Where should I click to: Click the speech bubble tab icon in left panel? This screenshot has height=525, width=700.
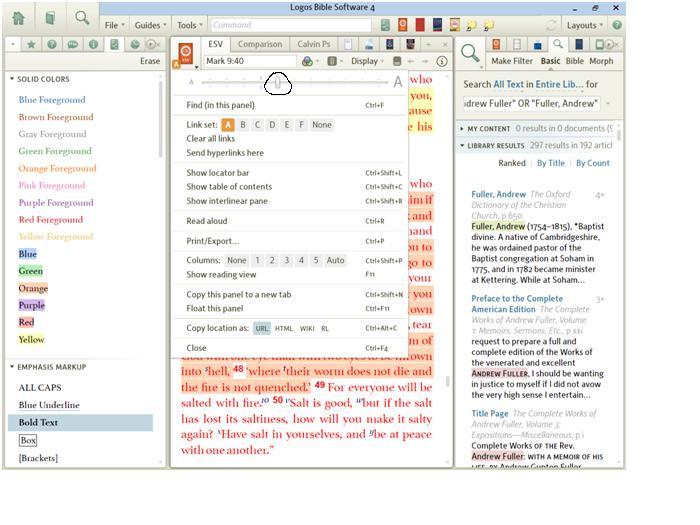pyautogui.click(x=73, y=44)
